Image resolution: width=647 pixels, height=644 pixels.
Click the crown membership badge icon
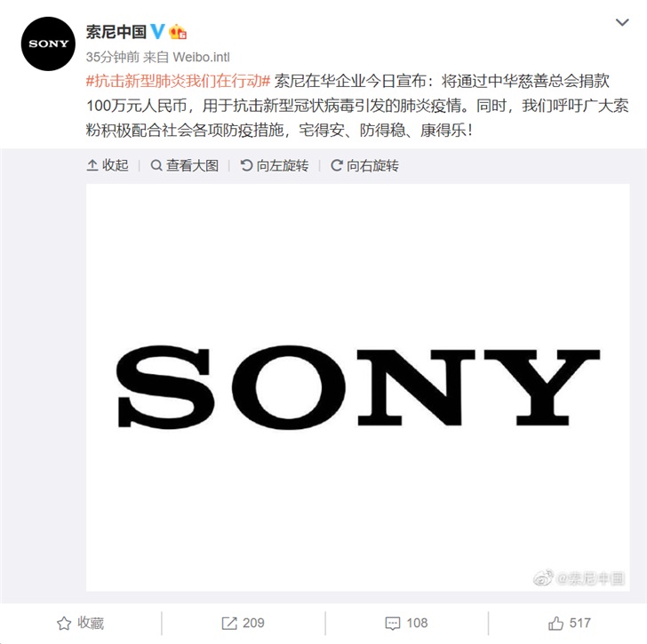[178, 32]
